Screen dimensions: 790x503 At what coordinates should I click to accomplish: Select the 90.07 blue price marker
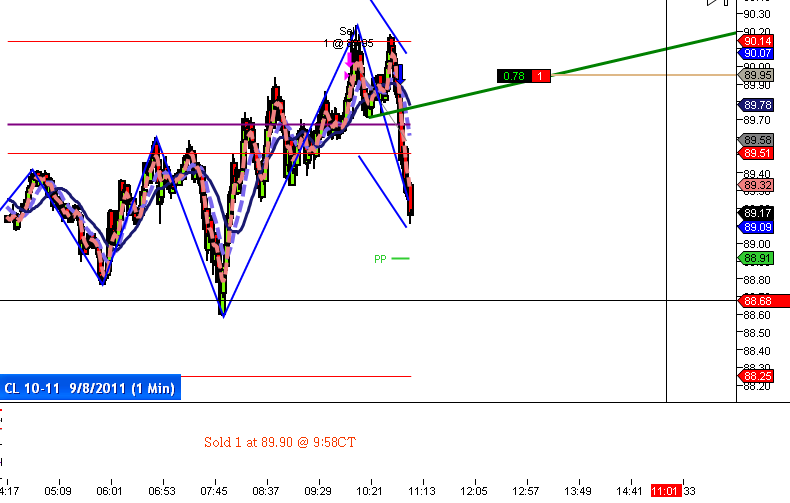[756, 53]
